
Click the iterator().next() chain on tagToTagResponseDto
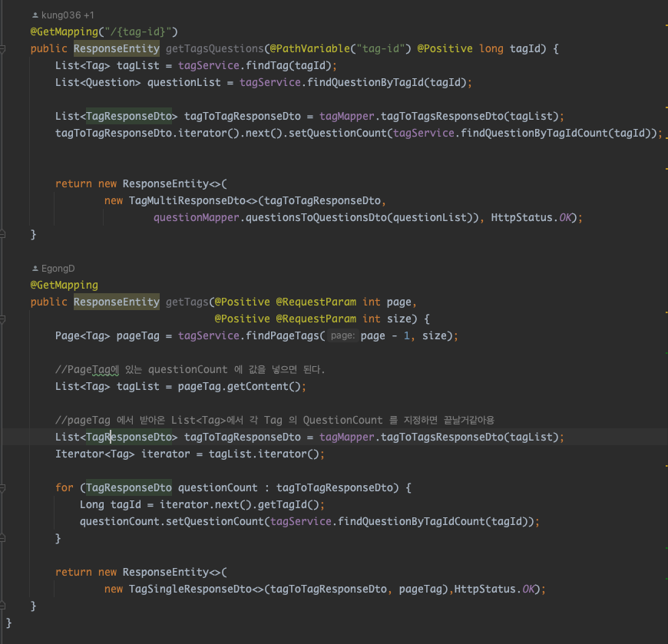point(230,134)
